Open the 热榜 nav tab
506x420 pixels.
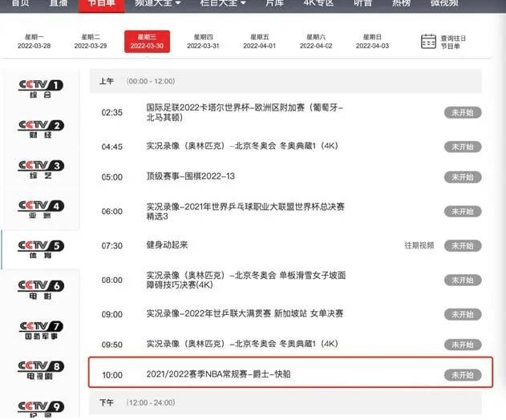coord(401,3)
